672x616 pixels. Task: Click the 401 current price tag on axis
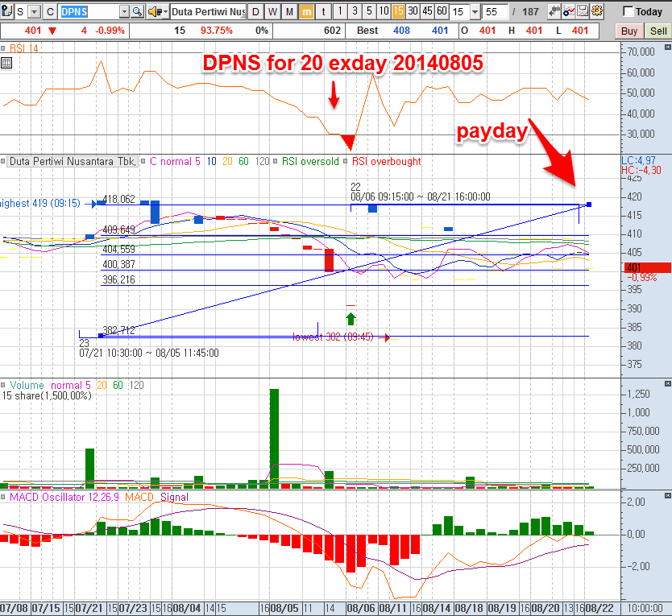[648, 267]
